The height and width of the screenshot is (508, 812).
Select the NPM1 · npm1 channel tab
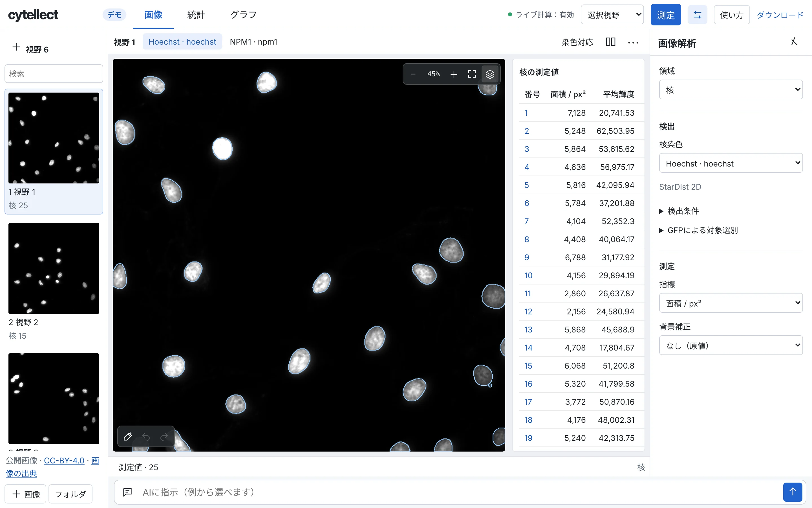click(253, 42)
